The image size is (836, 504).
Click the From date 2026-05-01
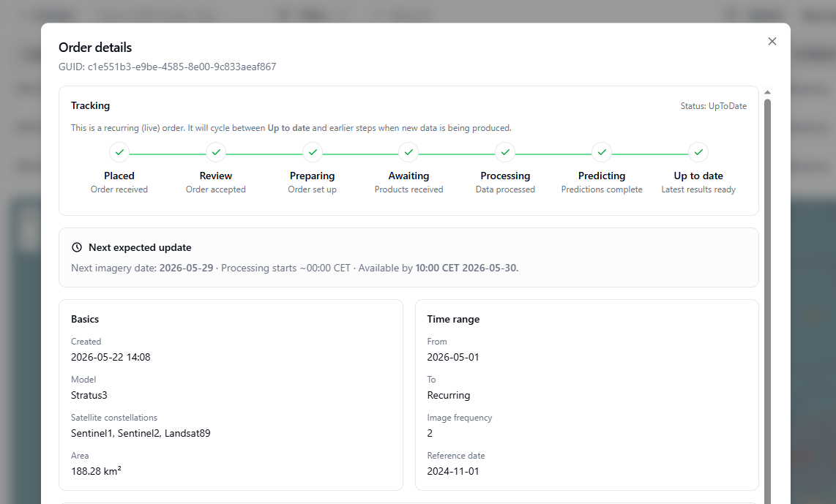(452, 357)
